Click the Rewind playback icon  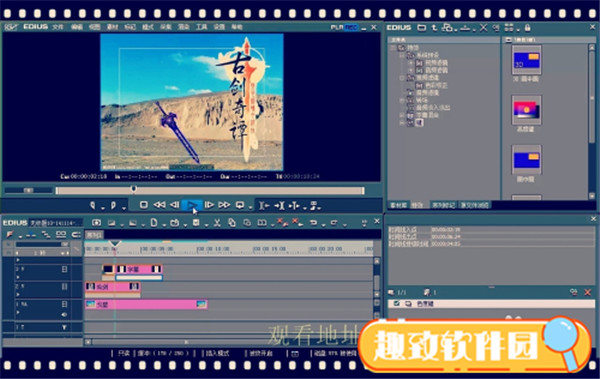(159, 205)
